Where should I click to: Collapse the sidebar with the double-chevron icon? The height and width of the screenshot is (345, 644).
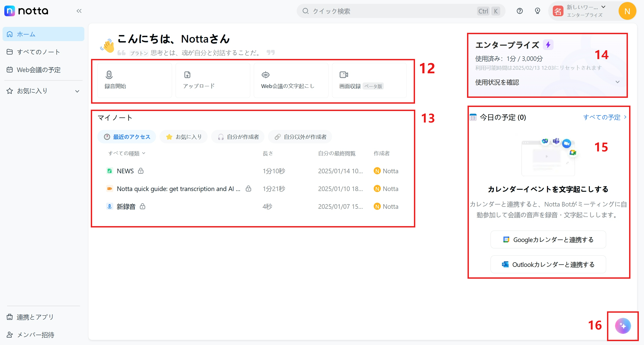coord(79,11)
